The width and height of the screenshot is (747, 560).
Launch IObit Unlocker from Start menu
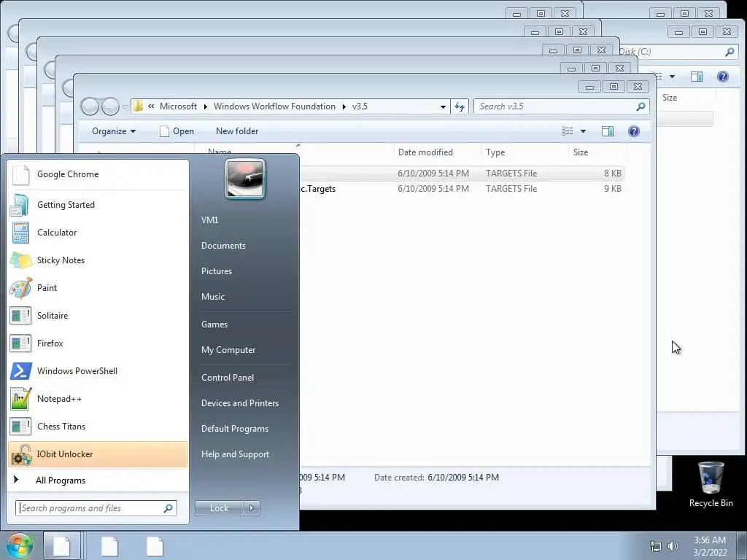click(x=98, y=454)
